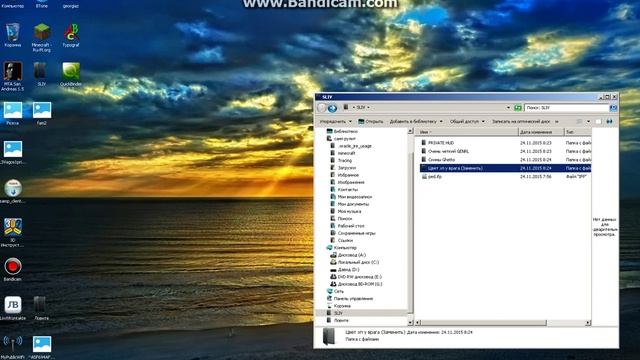This screenshot has height=360, width=640.
Task: Show more toolbar commands via chevron
Action: (x=557, y=122)
